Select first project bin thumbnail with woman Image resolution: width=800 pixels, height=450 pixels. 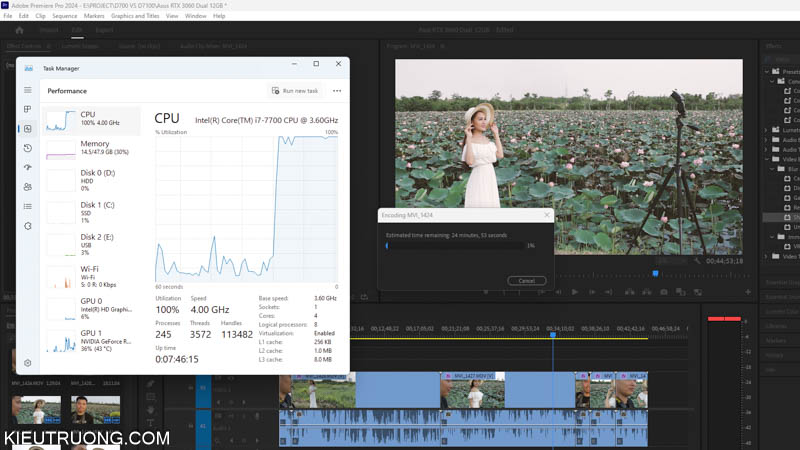[x=36, y=410]
